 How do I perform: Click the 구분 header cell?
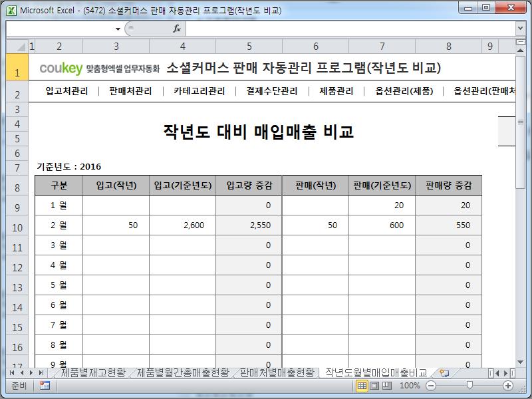tap(59, 186)
